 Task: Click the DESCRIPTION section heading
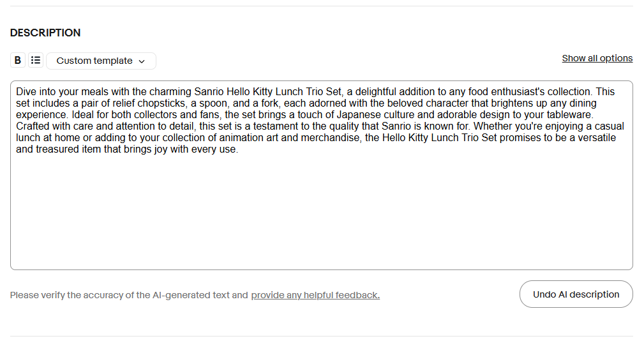pos(45,33)
